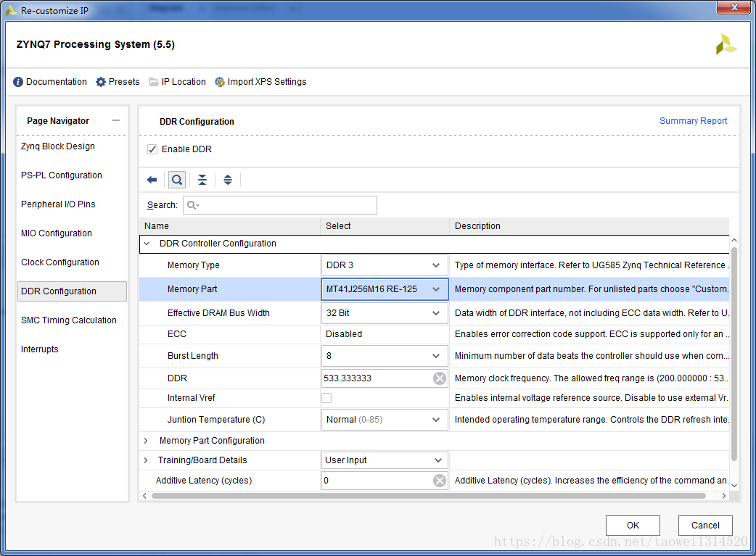756x556 pixels.
Task: Close the Re-customize IP dialog
Action: (734, 8)
